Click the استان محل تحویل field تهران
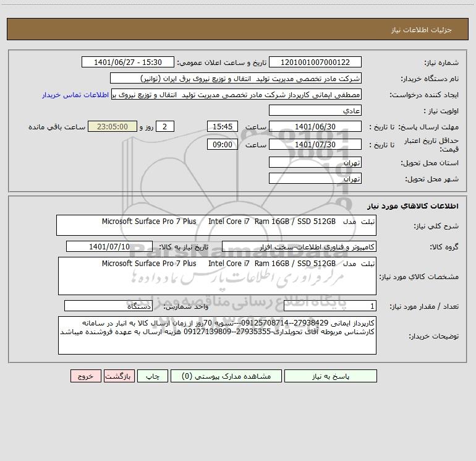Screen dimensions: 476x461 315,162
